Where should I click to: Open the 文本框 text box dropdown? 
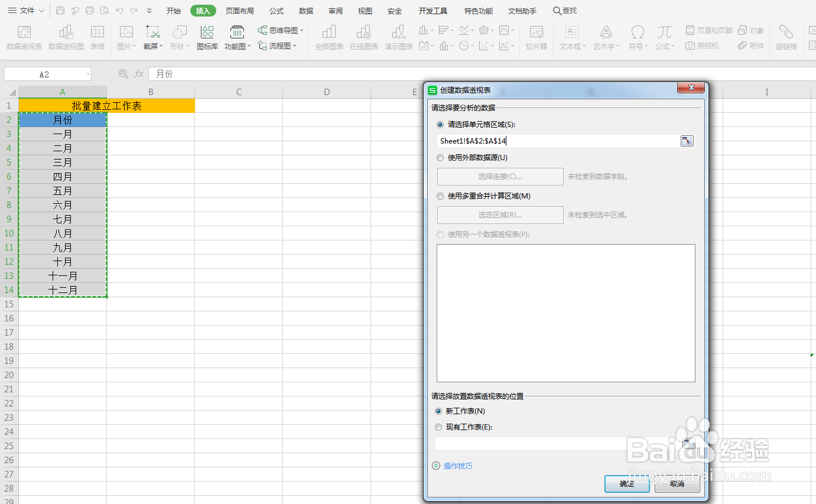[584, 46]
